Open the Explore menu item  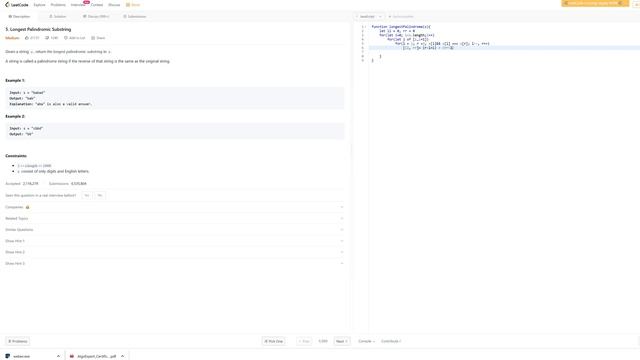click(x=40, y=5)
